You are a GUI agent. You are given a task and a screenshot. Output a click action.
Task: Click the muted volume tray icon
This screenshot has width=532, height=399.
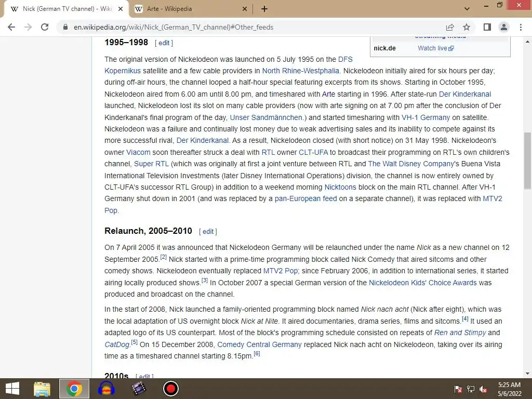pos(483,389)
